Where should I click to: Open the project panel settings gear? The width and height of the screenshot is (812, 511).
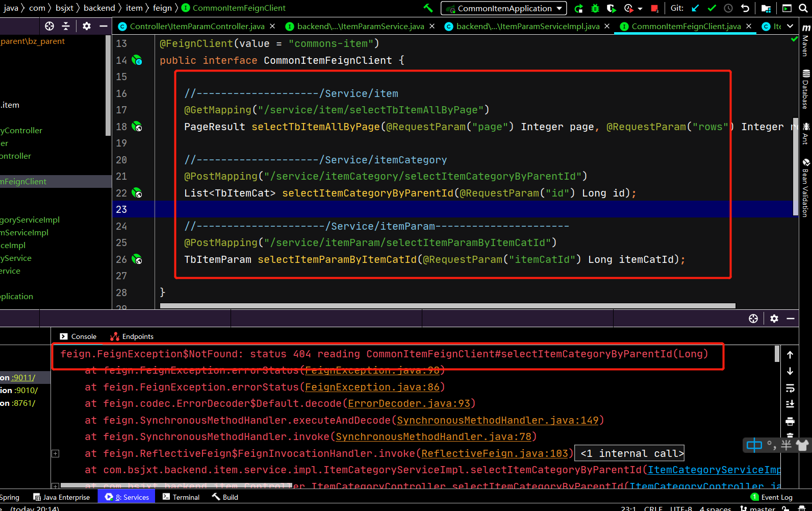(x=87, y=26)
